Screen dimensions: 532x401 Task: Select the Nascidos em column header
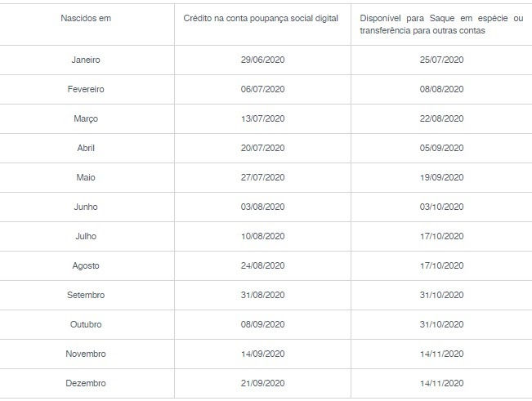tap(86, 18)
